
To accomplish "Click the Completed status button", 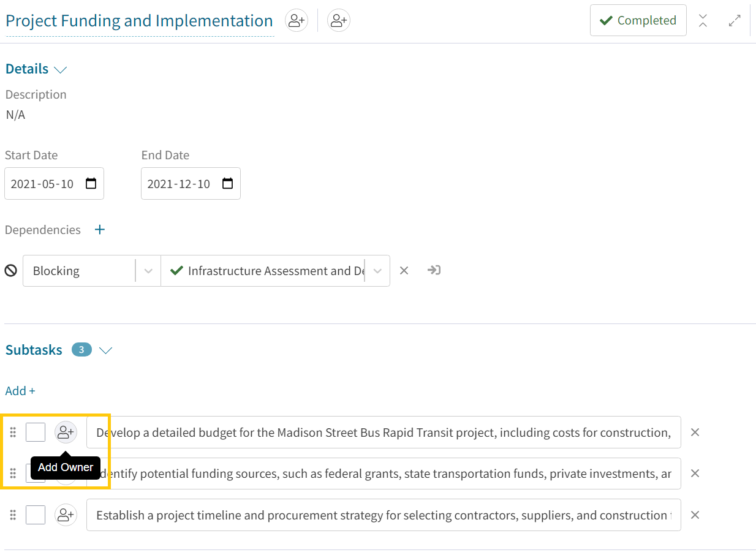I will coord(638,21).
